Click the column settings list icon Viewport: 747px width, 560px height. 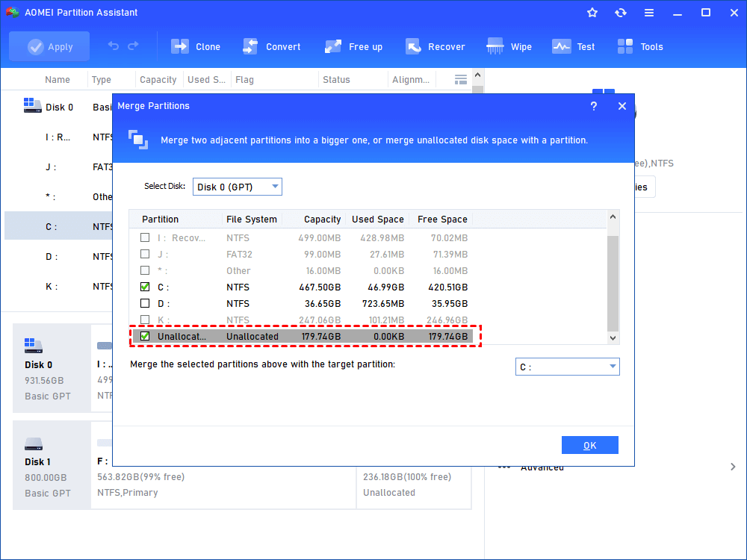[461, 80]
